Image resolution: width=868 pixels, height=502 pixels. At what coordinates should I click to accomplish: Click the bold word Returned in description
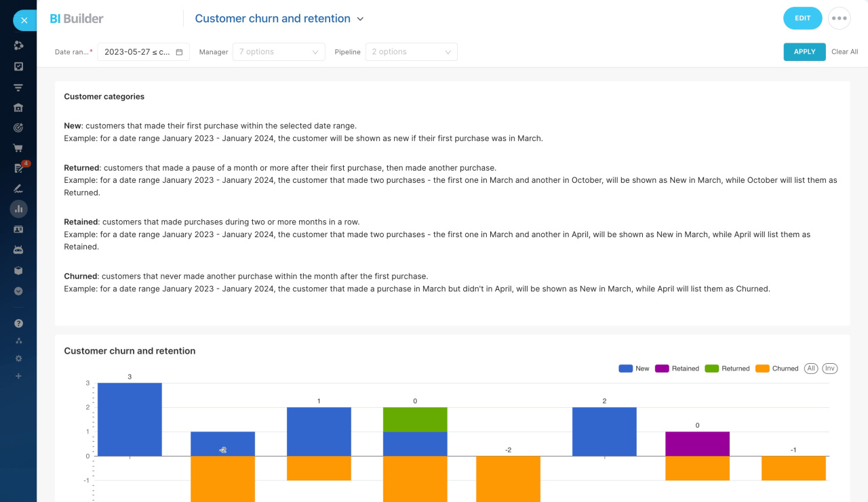click(x=81, y=168)
